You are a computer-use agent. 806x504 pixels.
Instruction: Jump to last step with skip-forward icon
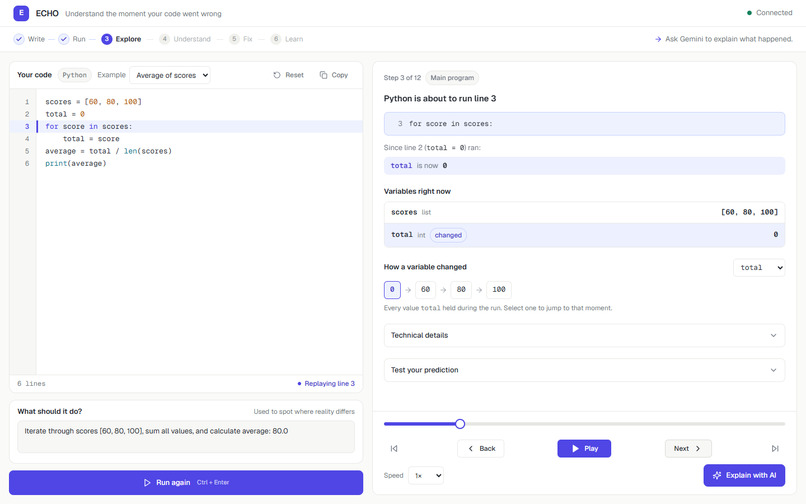click(x=775, y=448)
